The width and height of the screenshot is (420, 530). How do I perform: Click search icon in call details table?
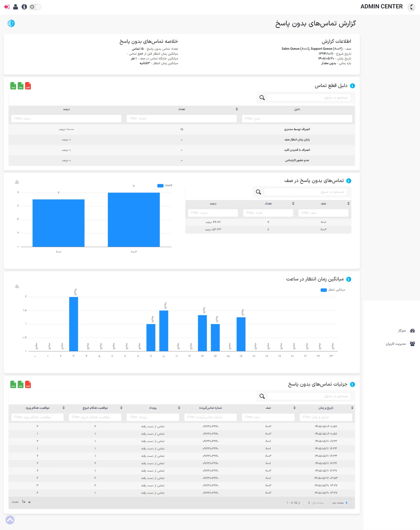pos(262,396)
